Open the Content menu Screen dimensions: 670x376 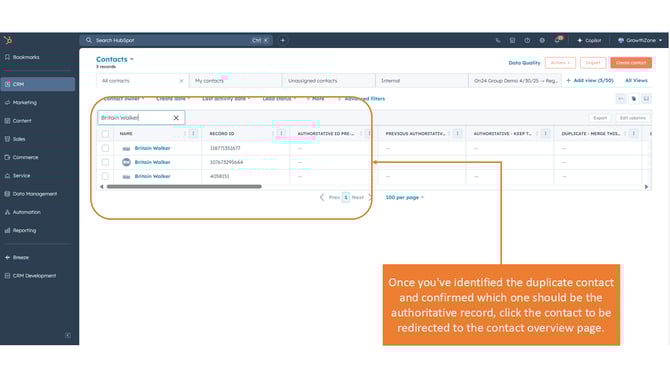pos(18,121)
